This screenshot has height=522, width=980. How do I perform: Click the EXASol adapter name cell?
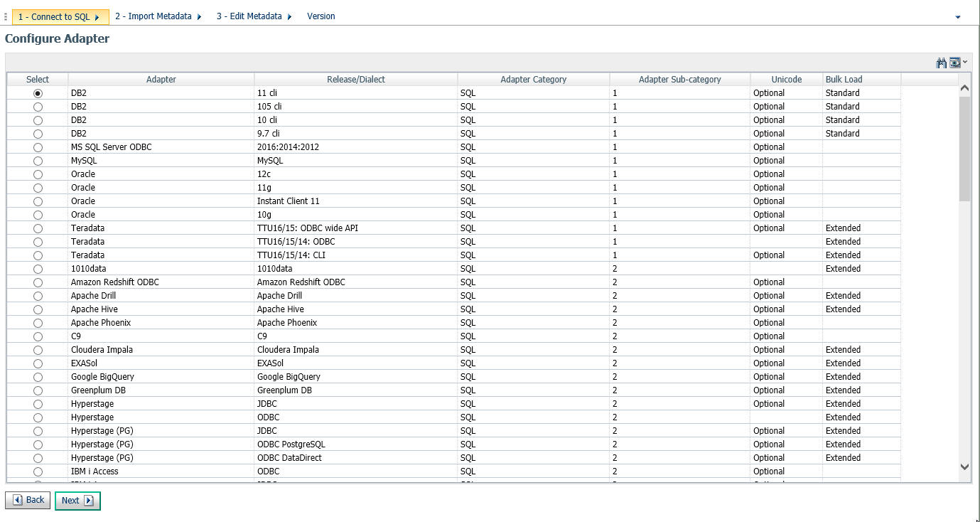click(161, 363)
